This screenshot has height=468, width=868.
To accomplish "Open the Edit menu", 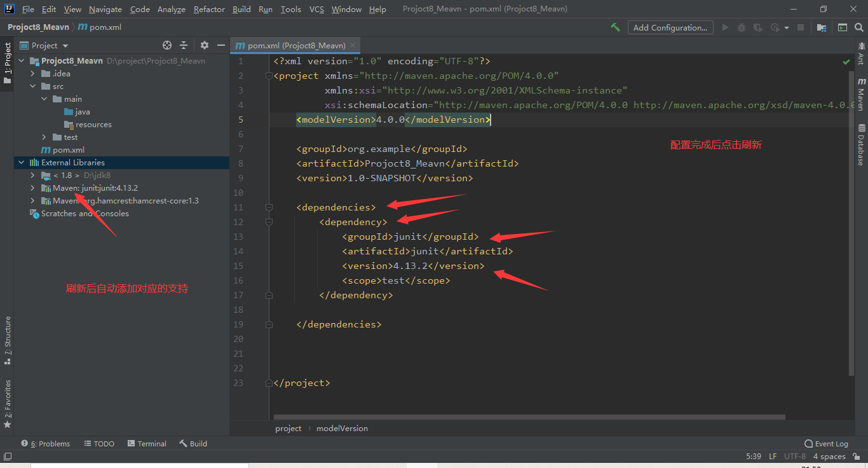I will (x=49, y=9).
